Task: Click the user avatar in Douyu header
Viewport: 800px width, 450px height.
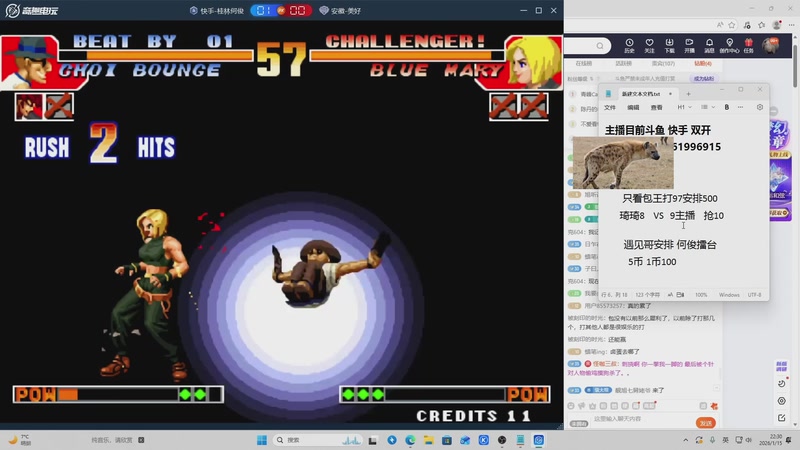Action: tap(770, 45)
